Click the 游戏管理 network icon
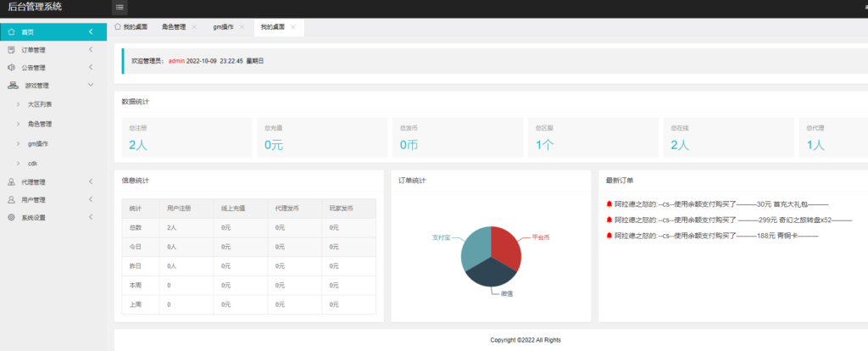 tap(12, 86)
